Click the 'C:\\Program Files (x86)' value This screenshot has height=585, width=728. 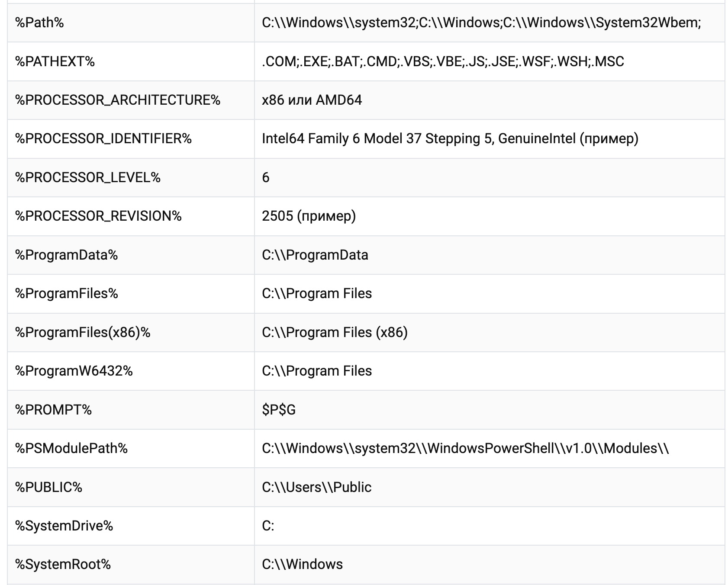335,332
